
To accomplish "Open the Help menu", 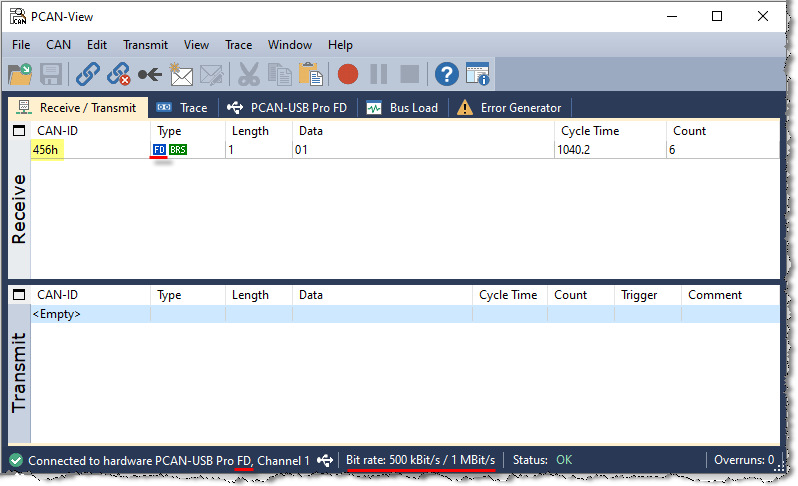I will [x=340, y=45].
